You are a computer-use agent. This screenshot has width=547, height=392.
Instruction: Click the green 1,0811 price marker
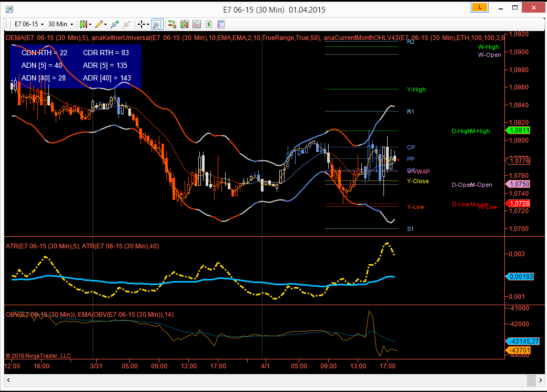pos(519,130)
